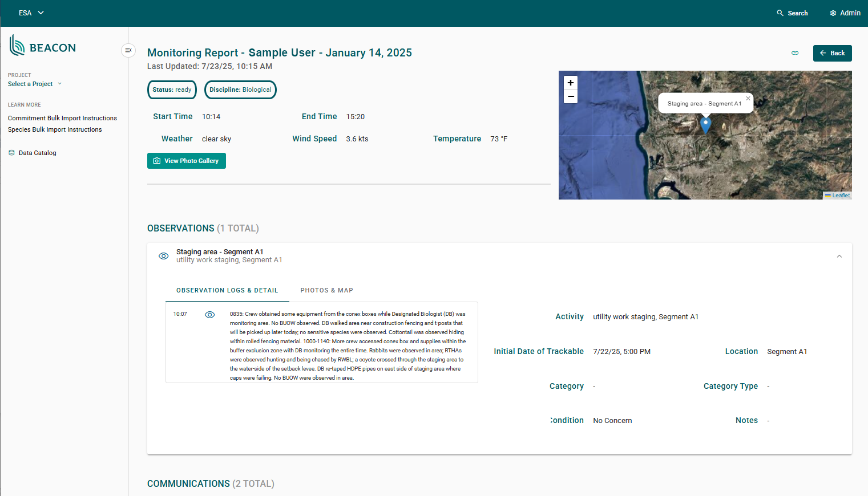Screen dimensions: 868x496
Task: Close the Staging area map popup
Action: coord(748,99)
